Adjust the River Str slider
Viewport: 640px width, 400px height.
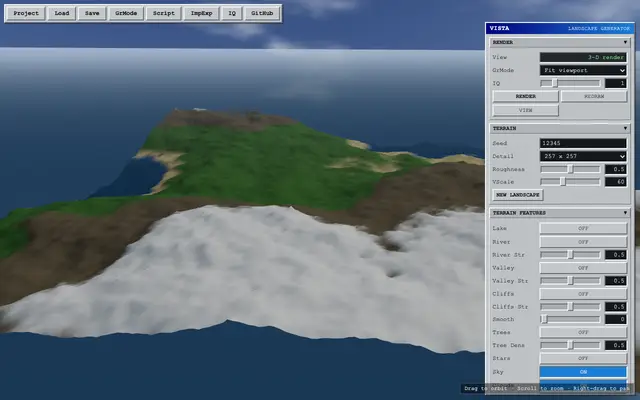[571, 255]
